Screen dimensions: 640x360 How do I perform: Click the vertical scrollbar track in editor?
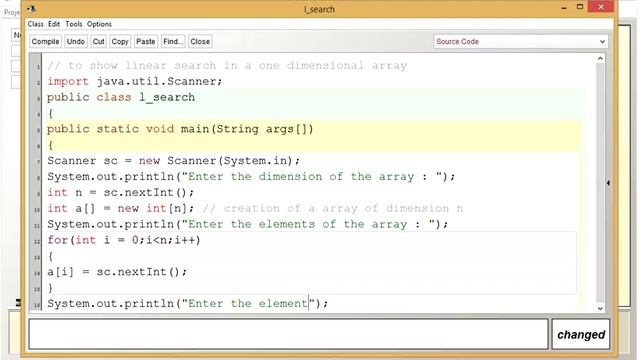point(600,184)
